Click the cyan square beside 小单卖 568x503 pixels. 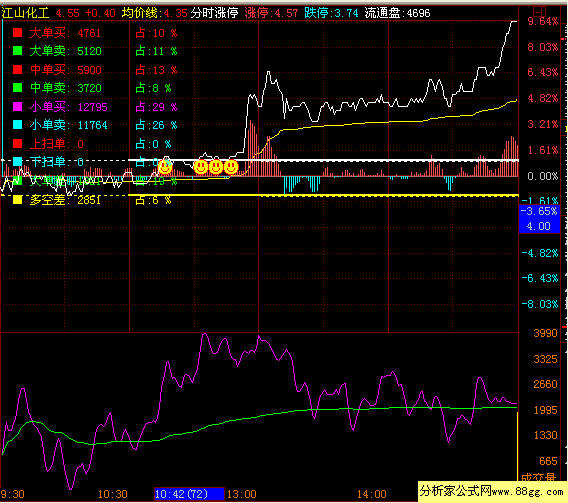[17, 125]
